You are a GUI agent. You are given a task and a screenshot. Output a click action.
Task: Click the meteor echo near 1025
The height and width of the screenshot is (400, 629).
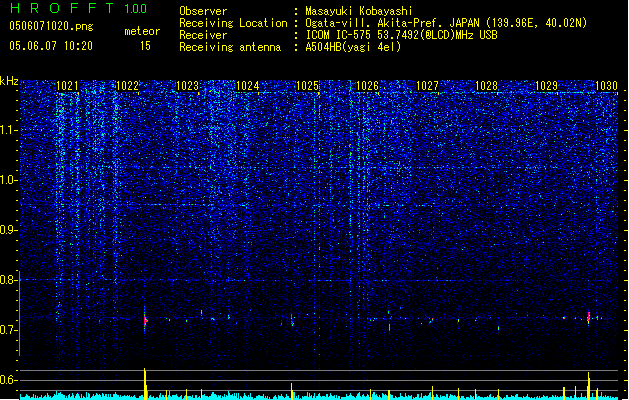(292, 320)
